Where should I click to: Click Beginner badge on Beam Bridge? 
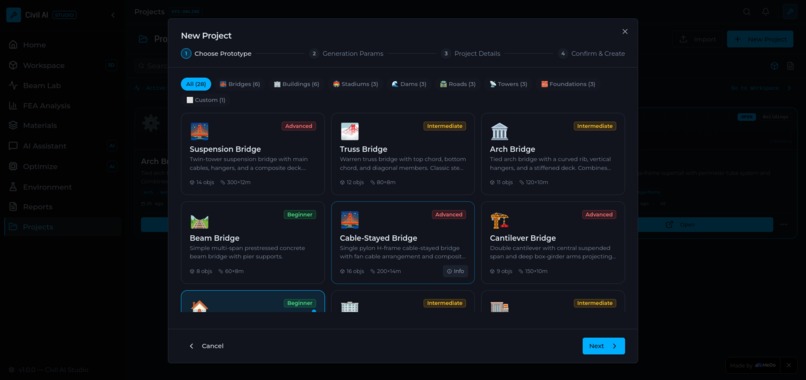[300, 214]
